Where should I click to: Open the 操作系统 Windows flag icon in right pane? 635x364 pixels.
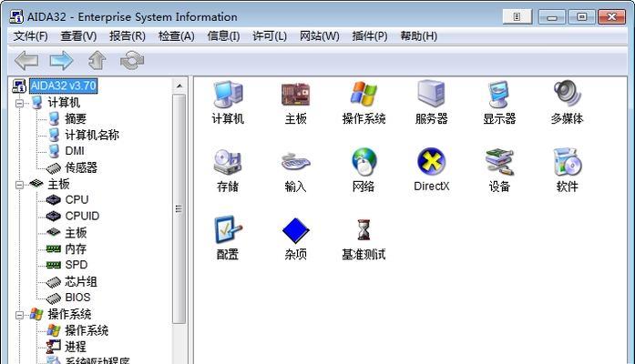364,103
